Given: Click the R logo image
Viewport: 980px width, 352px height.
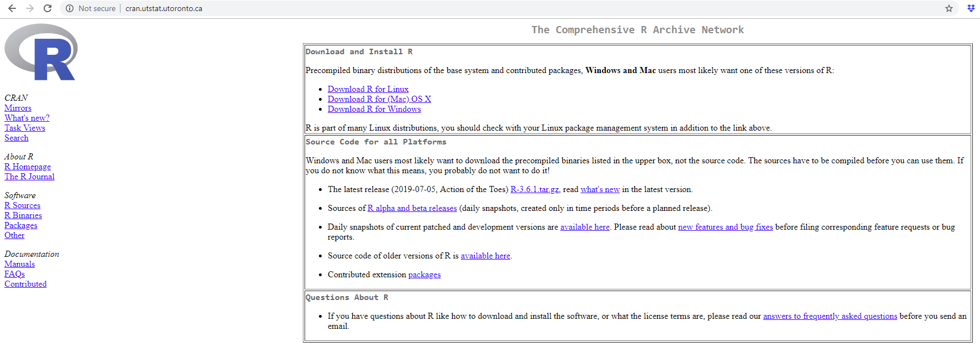Looking at the screenshot, I should (x=41, y=52).
